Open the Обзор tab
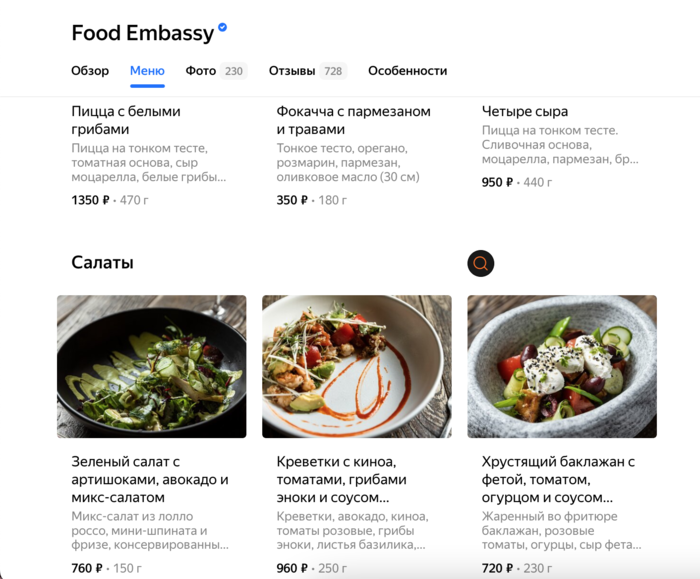700x579 pixels. (x=90, y=71)
